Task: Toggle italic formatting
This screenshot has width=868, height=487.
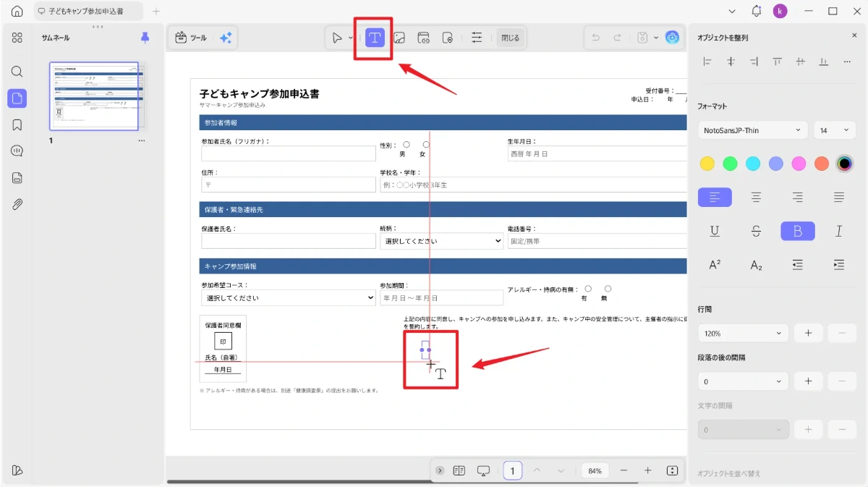Action: tap(839, 231)
